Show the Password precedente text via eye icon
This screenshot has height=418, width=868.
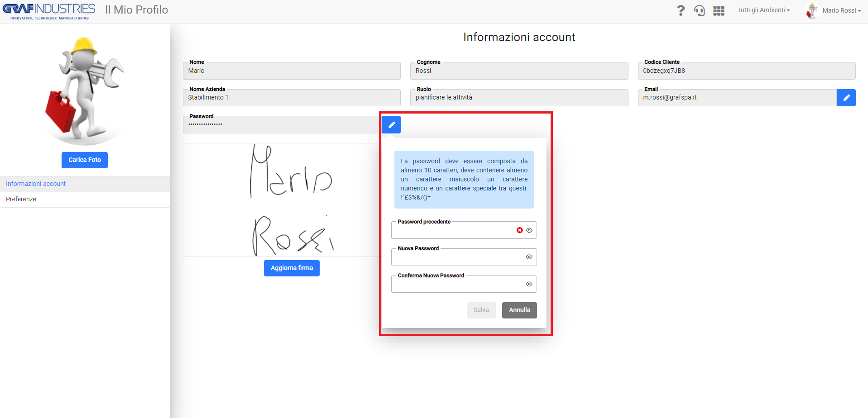(x=529, y=230)
